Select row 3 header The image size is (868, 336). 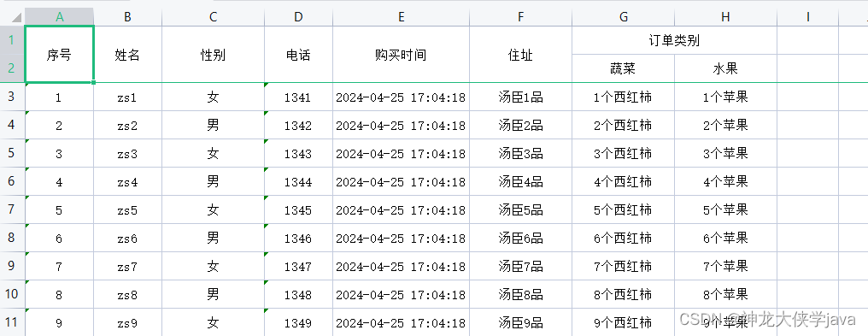point(12,97)
